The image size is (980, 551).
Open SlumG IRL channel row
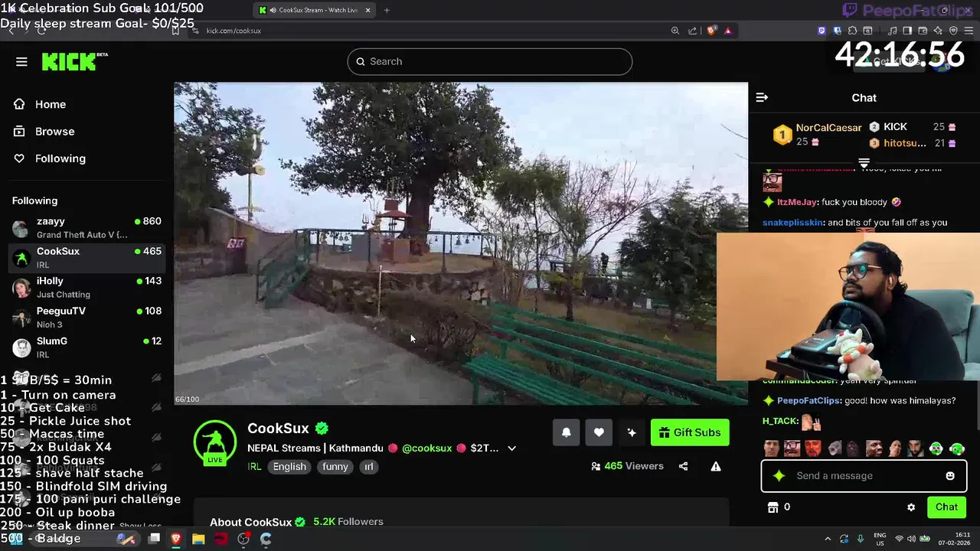tap(87, 347)
